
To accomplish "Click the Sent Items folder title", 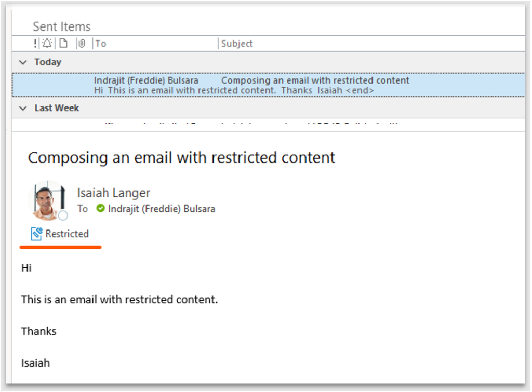I will pyautogui.click(x=61, y=26).
